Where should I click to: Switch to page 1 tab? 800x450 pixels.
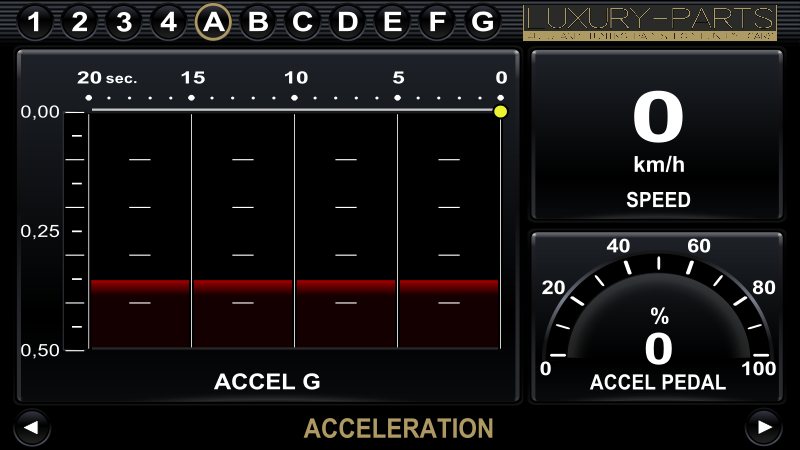34,22
